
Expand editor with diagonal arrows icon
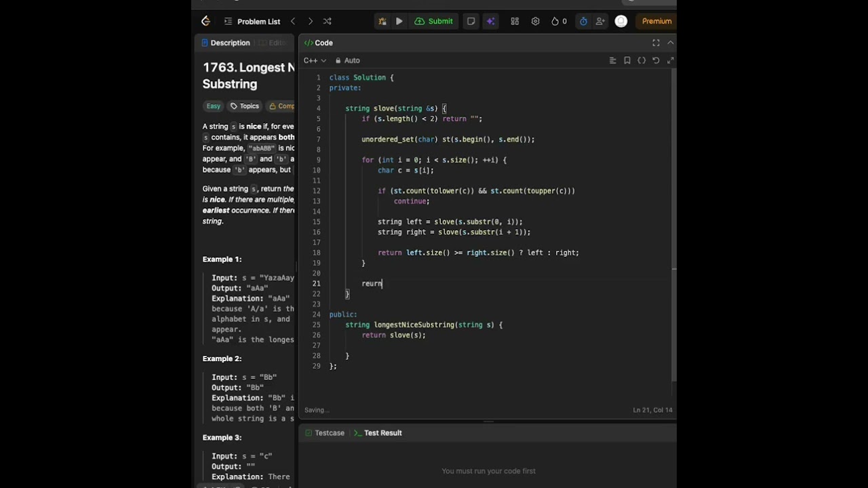pyautogui.click(x=671, y=60)
